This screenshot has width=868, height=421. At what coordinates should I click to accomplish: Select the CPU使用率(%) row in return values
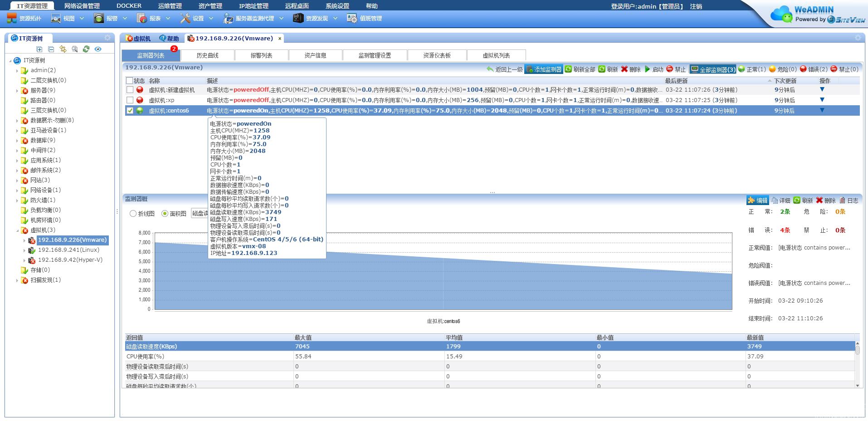490,356
